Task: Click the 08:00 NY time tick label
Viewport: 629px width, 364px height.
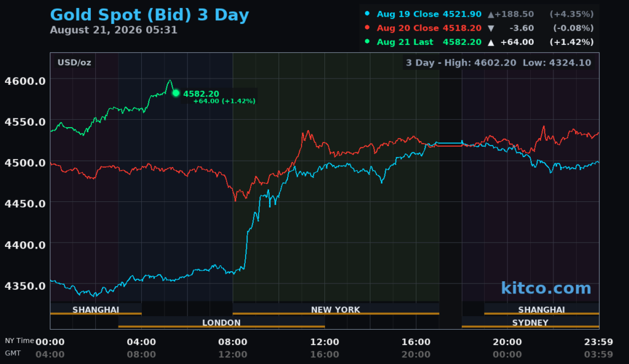Action: [x=233, y=342]
